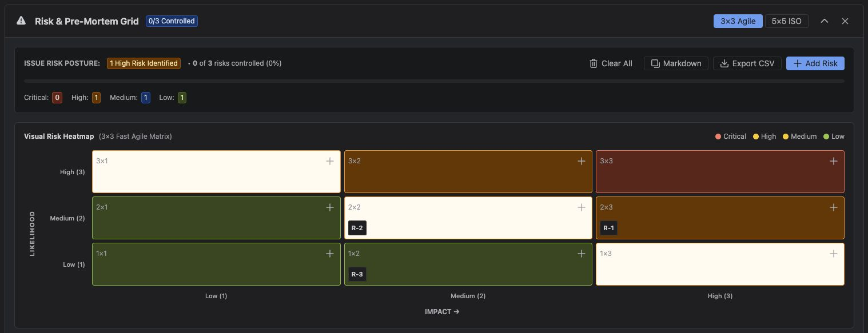Add a risk in the 1×3 cell
This screenshot has height=333, width=868.
pos(834,254)
